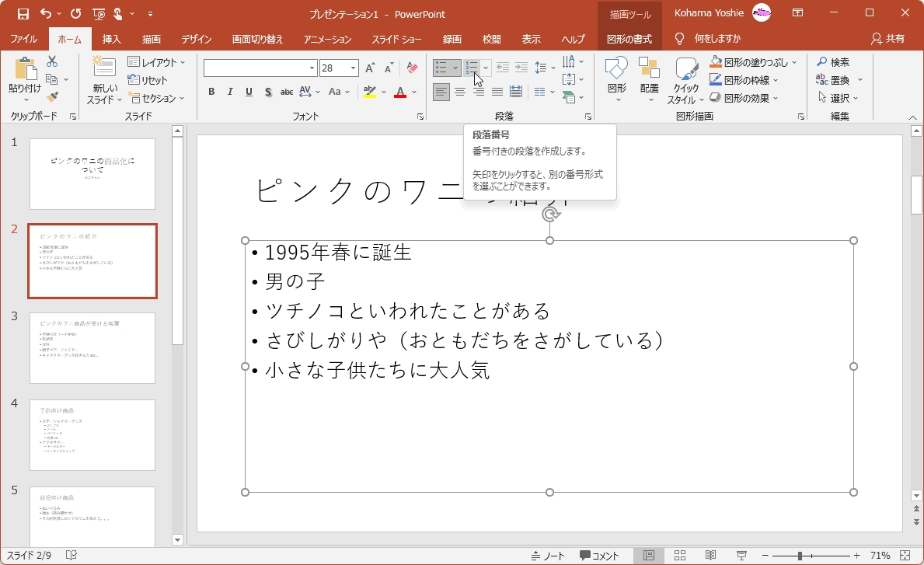This screenshot has height=565, width=924.
Task: Center the text using the center-align icon
Action: click(459, 92)
